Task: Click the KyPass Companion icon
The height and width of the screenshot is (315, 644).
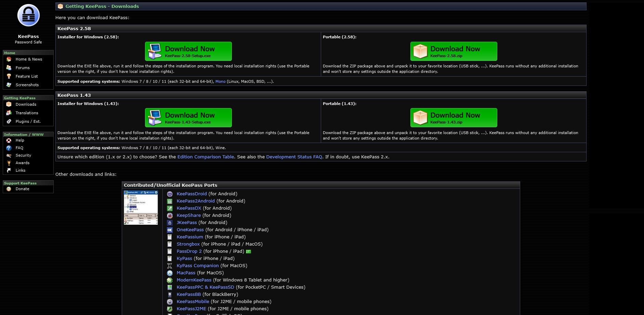Action: [170, 266]
